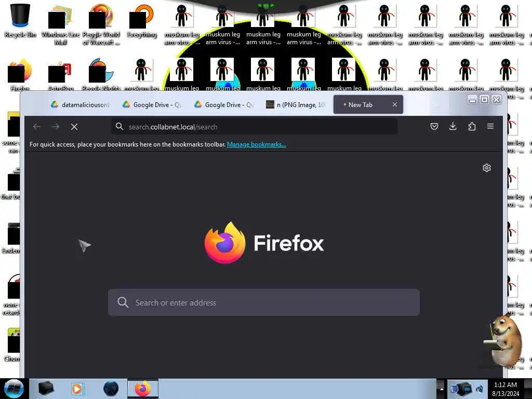Open the Firefox hamburger application menu

[490, 126]
